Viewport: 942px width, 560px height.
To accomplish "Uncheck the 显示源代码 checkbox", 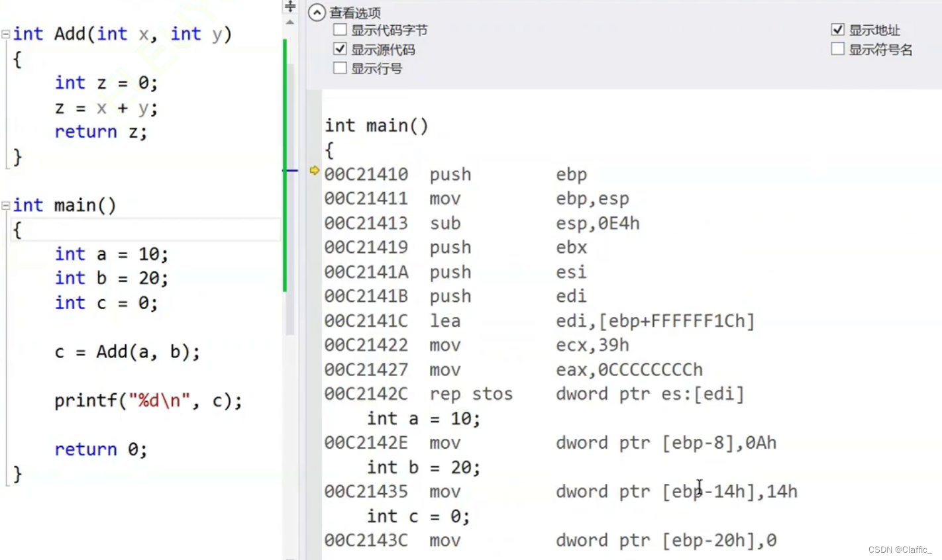I will click(x=340, y=49).
